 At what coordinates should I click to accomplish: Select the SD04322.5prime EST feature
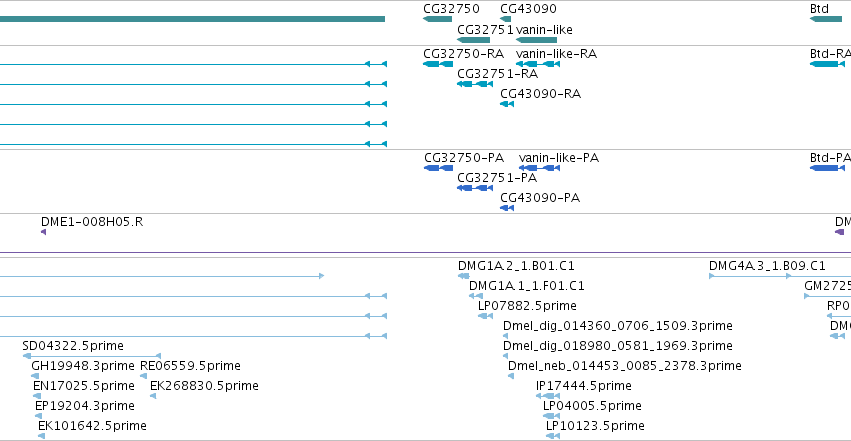click(92, 356)
